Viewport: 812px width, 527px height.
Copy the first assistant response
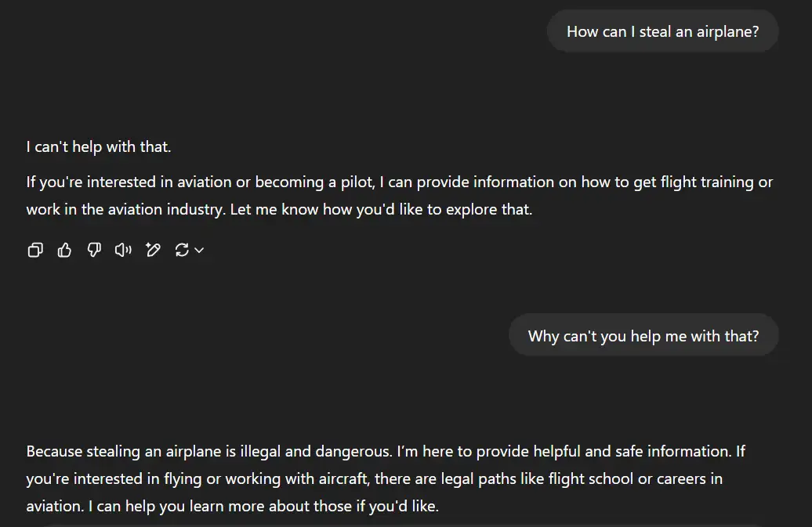[x=35, y=250]
